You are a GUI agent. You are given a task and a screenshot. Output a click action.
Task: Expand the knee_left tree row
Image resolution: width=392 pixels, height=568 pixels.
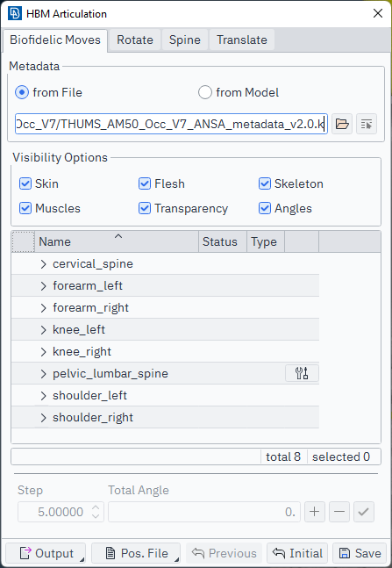44,329
